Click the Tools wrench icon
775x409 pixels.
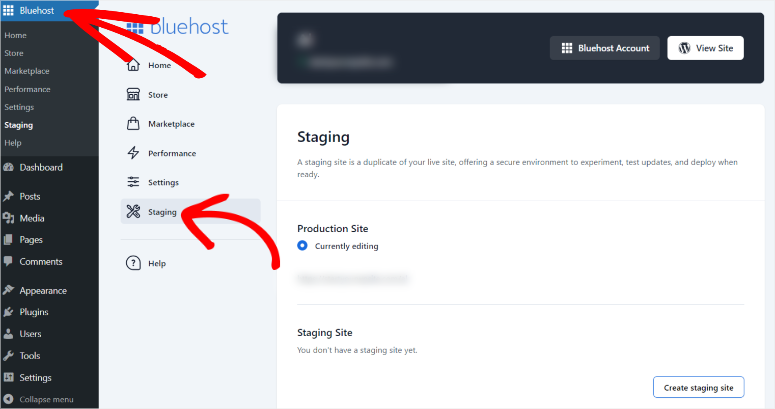coord(8,356)
